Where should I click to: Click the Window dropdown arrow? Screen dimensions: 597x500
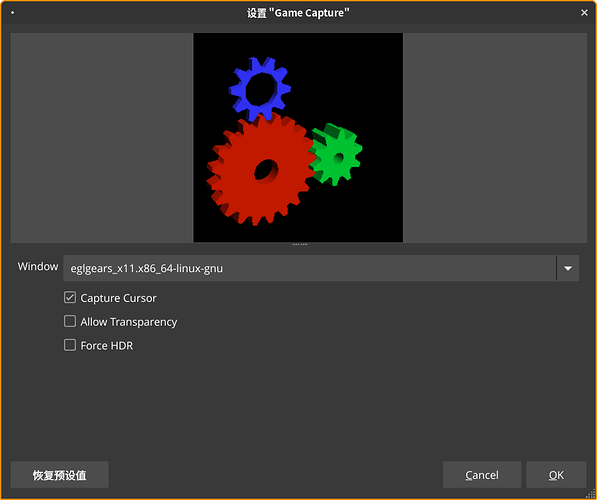tap(568, 268)
